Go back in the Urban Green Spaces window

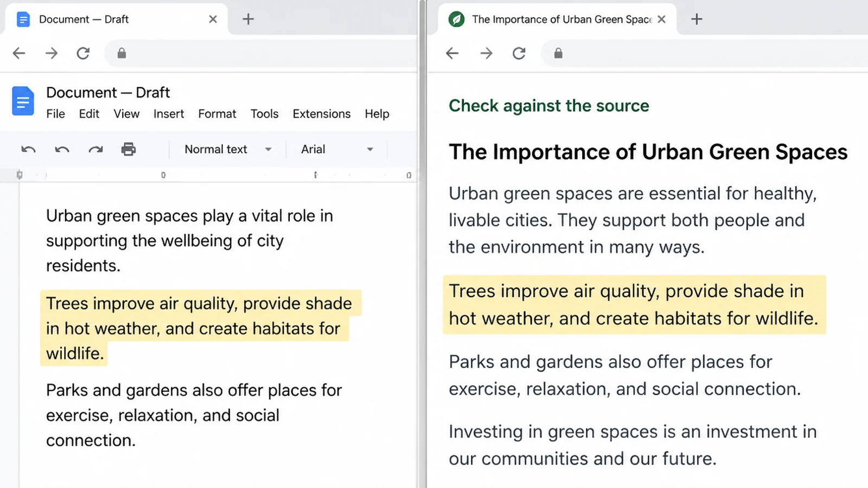pos(452,53)
